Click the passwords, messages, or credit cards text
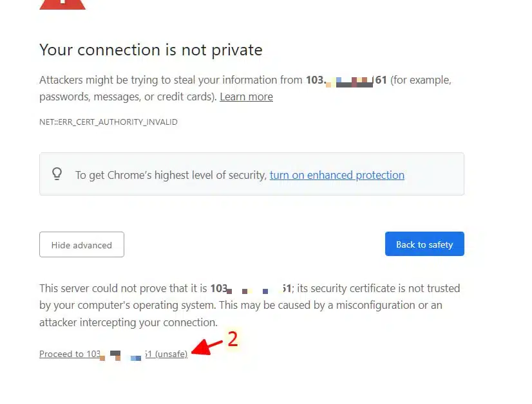 point(128,96)
